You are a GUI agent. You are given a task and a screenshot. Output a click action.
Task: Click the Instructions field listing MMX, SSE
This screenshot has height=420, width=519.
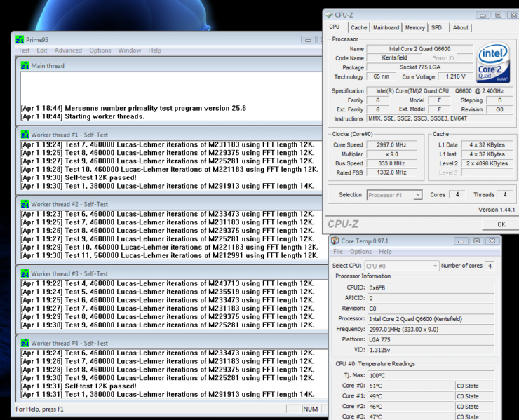[441, 118]
